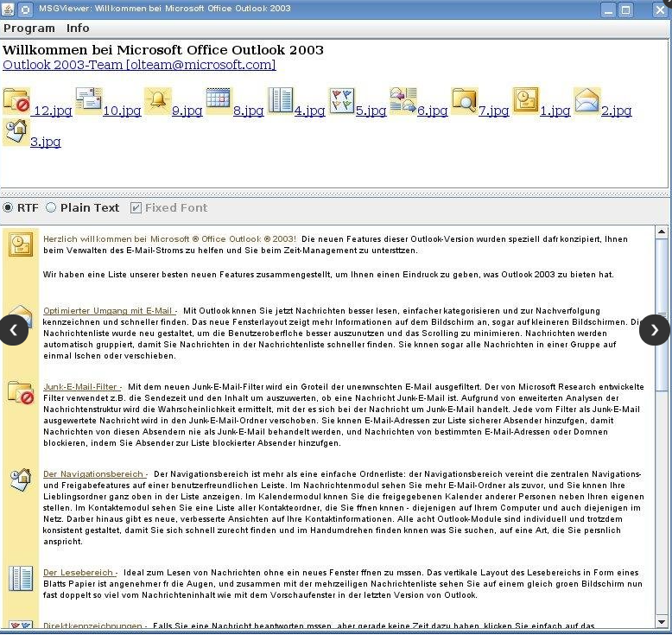Click the reading pane icon for 4.jpg

tap(280, 101)
